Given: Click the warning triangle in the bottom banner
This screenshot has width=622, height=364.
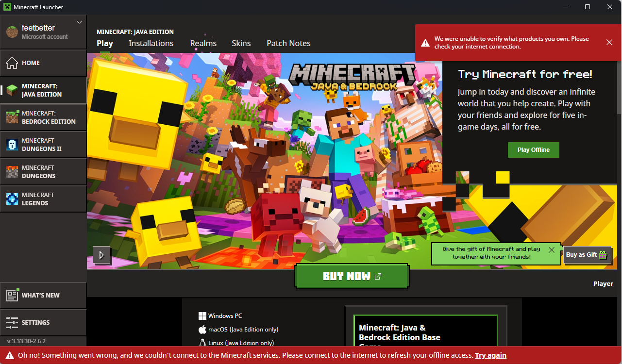Looking at the screenshot, I should point(10,355).
